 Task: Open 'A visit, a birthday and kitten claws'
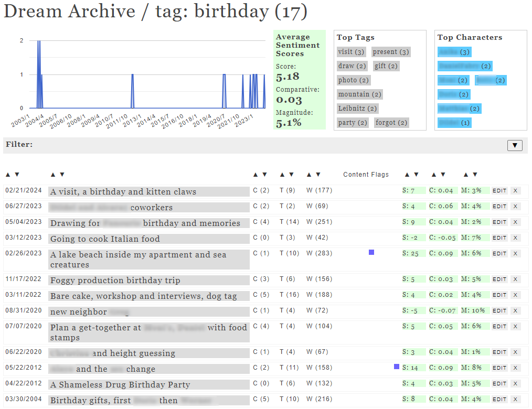[x=123, y=192]
